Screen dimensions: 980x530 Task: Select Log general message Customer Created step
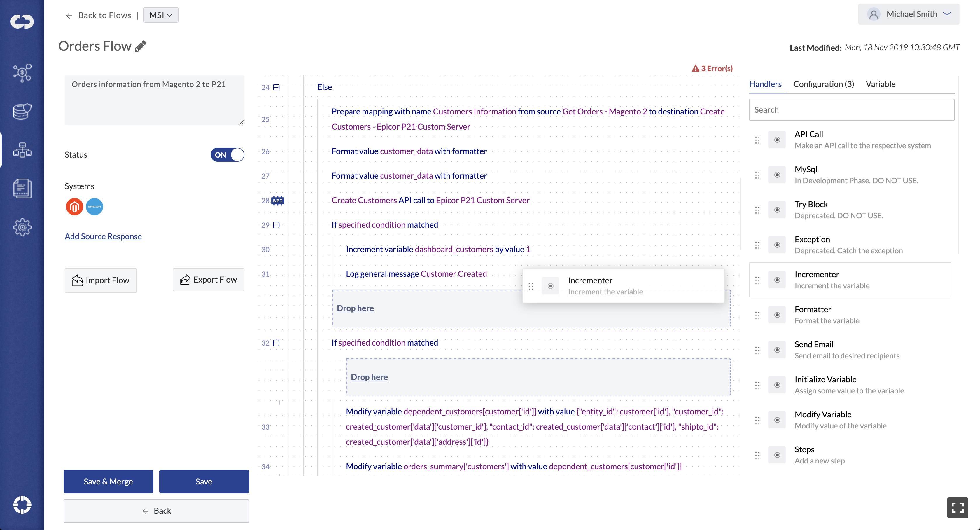pyautogui.click(x=416, y=274)
